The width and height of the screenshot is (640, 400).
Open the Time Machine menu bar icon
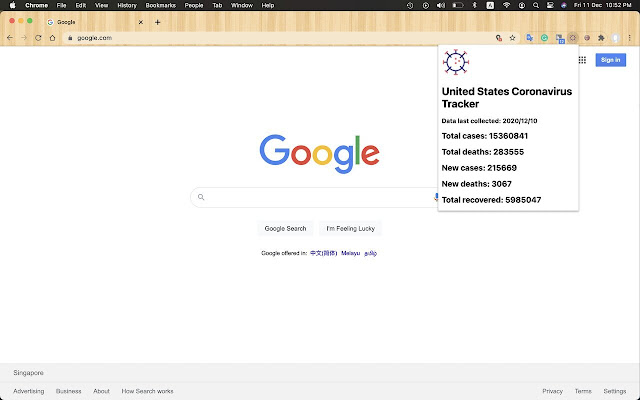pos(410,5)
